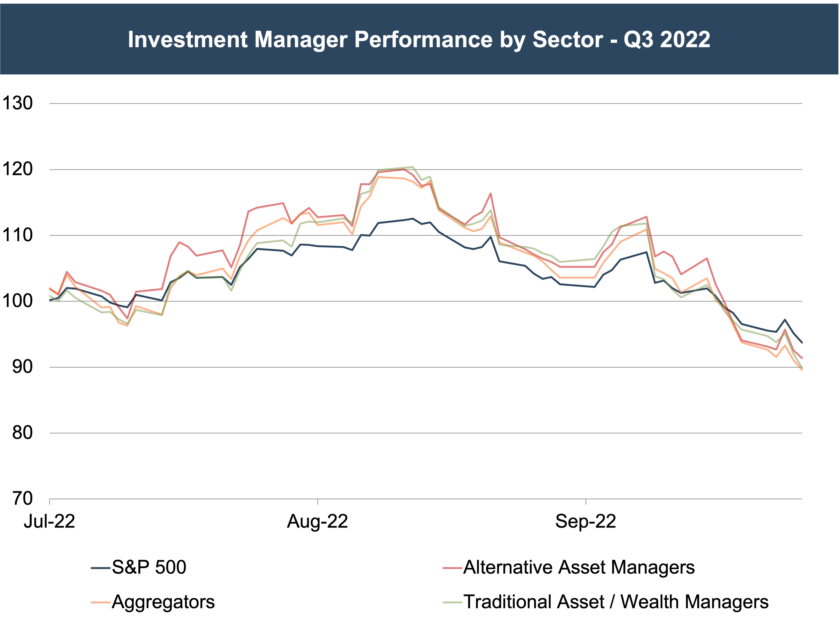
Task: Click the Aggregators legend label
Action: tap(163, 602)
